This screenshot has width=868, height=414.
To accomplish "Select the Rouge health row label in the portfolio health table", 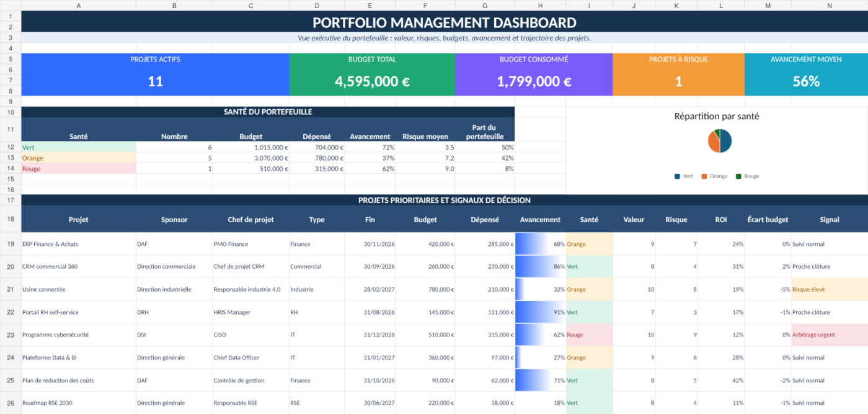I will [x=79, y=168].
